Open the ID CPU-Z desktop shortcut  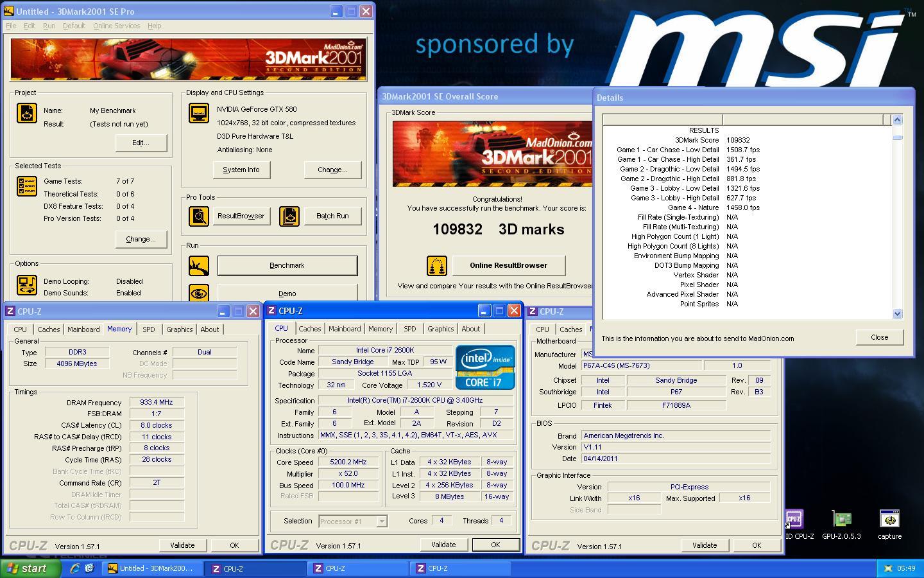pyautogui.click(x=794, y=524)
